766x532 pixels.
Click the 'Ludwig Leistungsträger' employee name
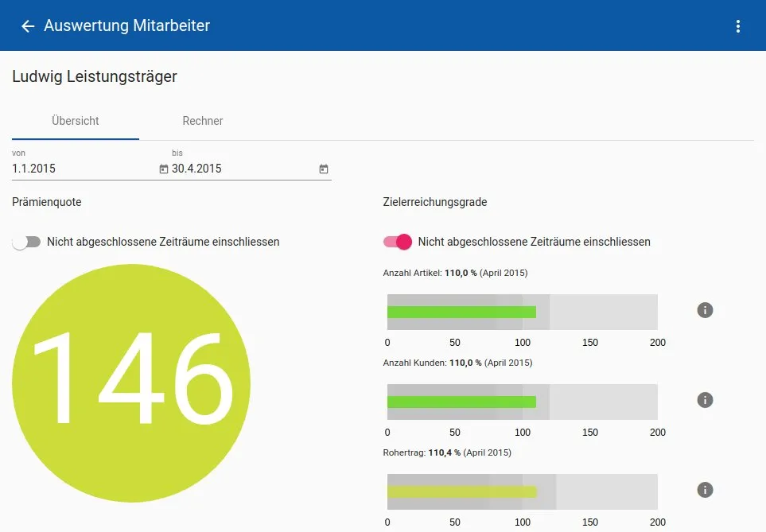95,76
